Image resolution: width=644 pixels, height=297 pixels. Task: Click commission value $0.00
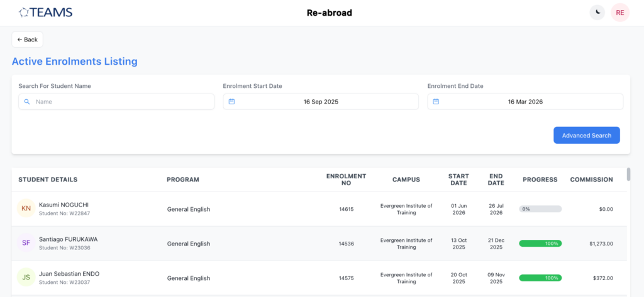click(606, 209)
